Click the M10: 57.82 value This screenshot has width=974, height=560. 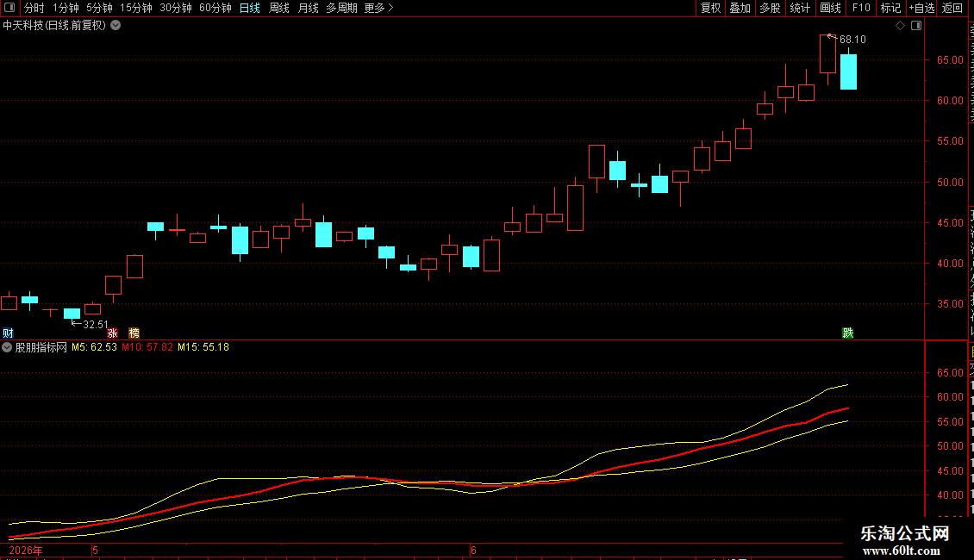point(147,348)
